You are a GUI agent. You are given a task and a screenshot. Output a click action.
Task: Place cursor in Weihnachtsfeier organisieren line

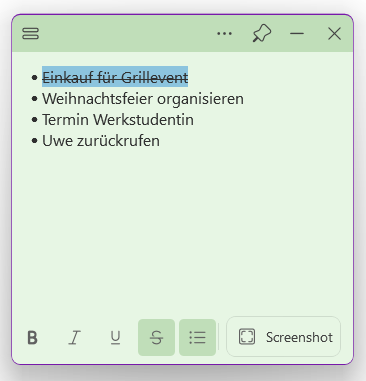click(x=143, y=99)
